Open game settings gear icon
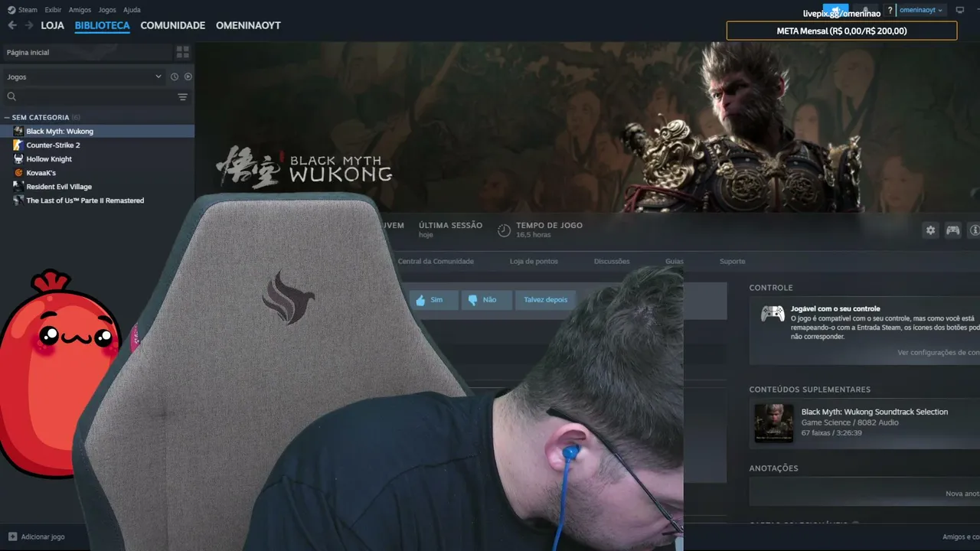980x551 pixels. (x=930, y=230)
